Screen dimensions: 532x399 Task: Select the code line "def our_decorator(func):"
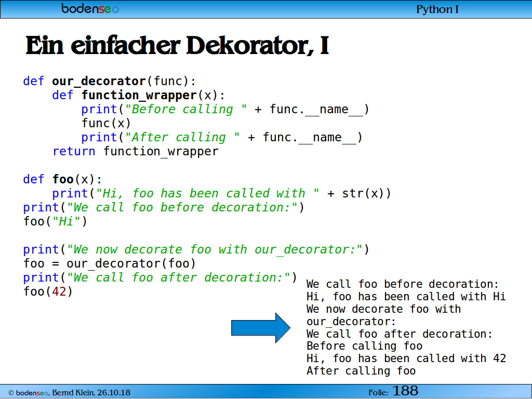pyautogui.click(x=110, y=82)
